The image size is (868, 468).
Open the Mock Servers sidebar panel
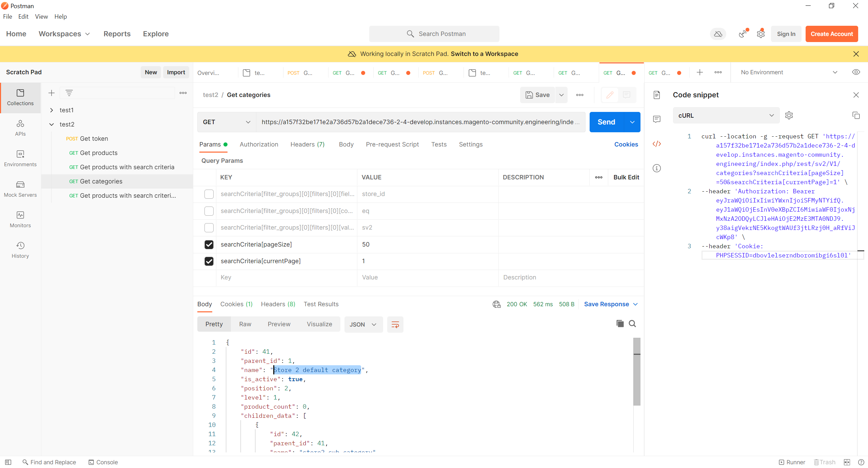tap(20, 189)
